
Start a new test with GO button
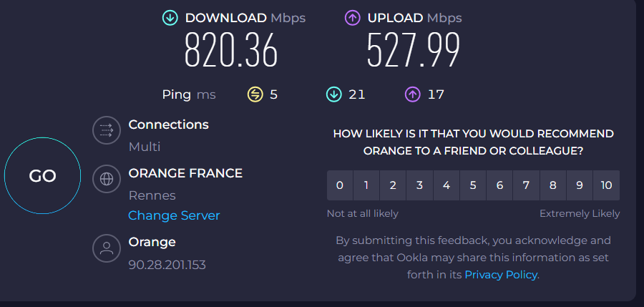(42, 176)
